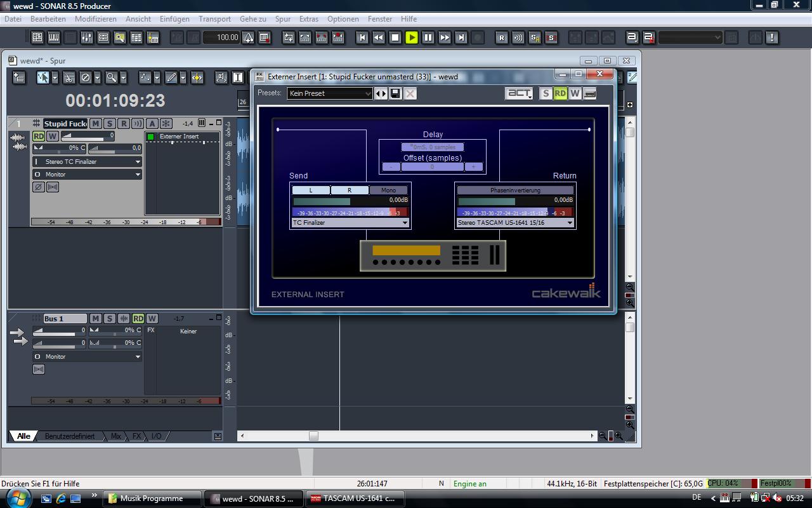
Task: Expand Select tool options arrow
Action: [x=55, y=77]
